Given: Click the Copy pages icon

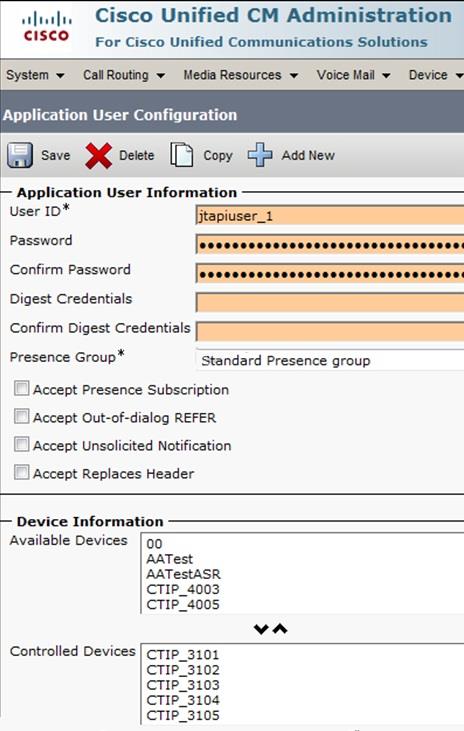Looking at the screenshot, I should (x=181, y=155).
